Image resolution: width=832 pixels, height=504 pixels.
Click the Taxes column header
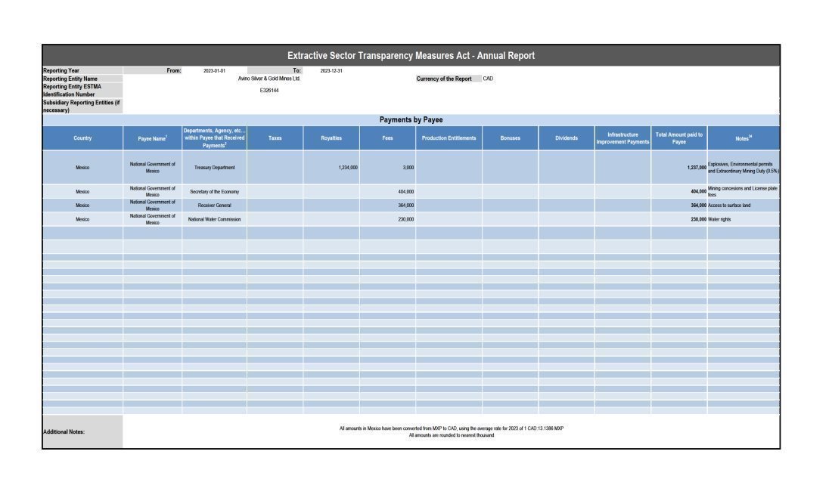[x=275, y=138]
